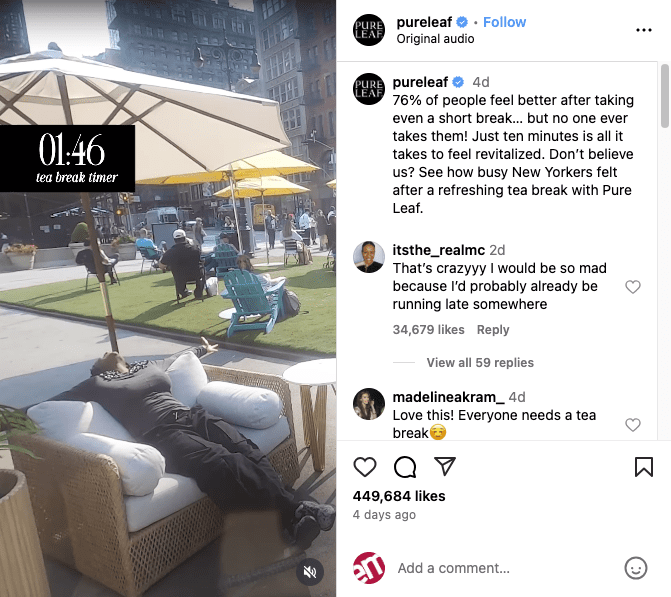The image size is (671, 597).
Task: Like madelineakram_'s comment heart
Action: 632,425
